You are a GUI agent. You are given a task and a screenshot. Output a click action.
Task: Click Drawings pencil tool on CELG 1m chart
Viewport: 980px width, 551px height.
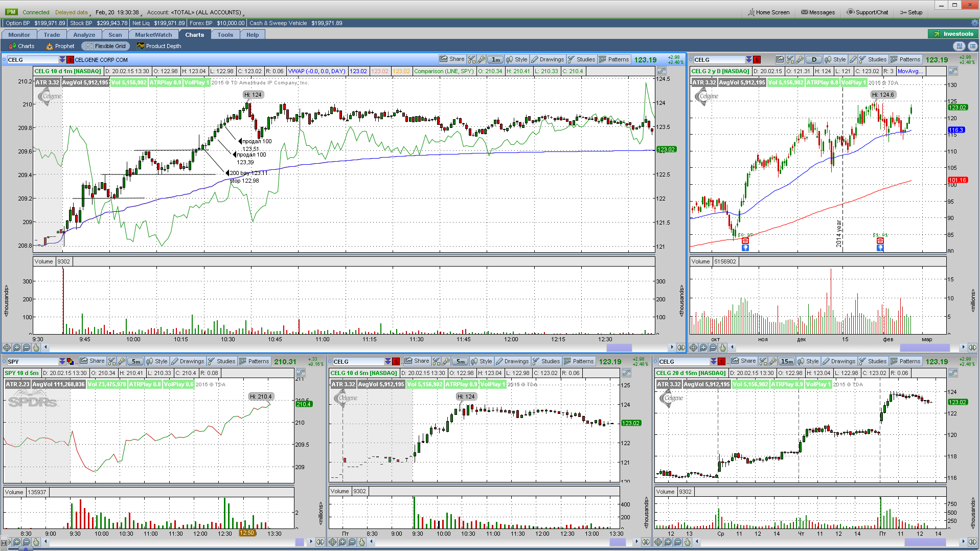point(547,59)
